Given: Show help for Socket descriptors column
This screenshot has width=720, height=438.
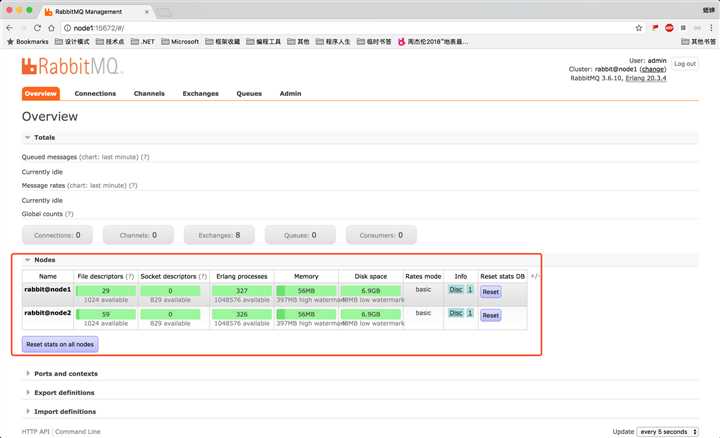Looking at the screenshot, I should (x=203, y=276).
